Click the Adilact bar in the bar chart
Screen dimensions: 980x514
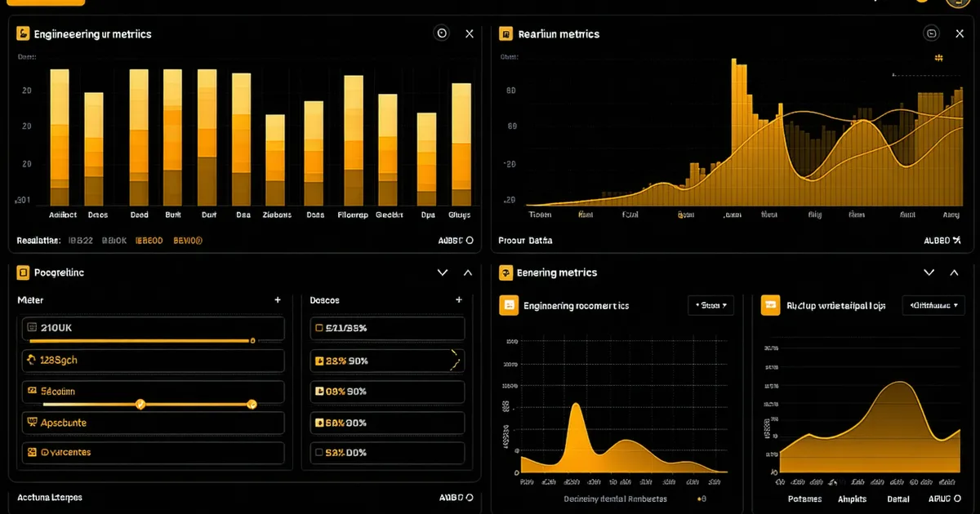[x=60, y=137]
